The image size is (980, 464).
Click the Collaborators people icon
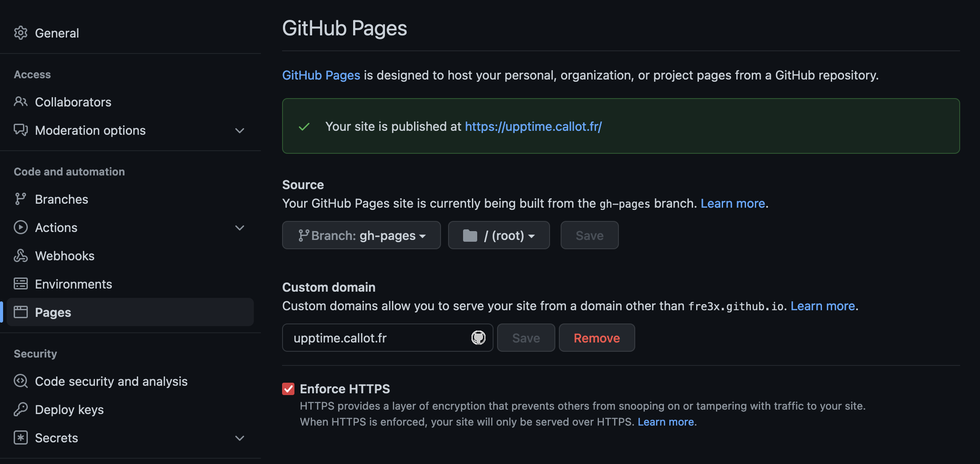click(x=21, y=102)
